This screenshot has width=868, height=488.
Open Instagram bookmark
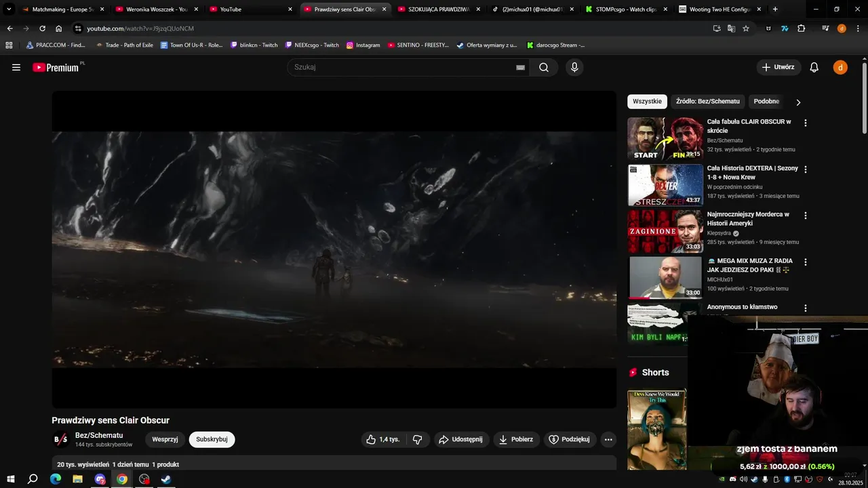(363, 45)
